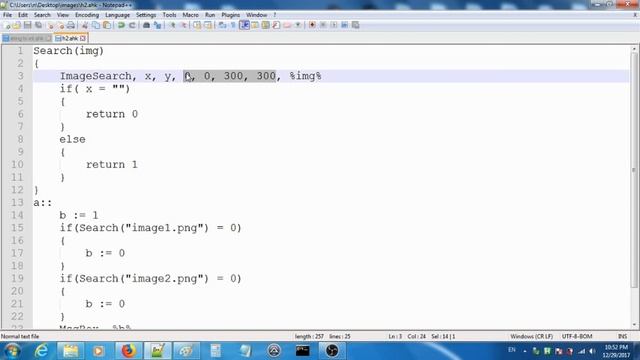Open the Function List panel icon
Screen dimensions: 640x360
click(x=276, y=25)
